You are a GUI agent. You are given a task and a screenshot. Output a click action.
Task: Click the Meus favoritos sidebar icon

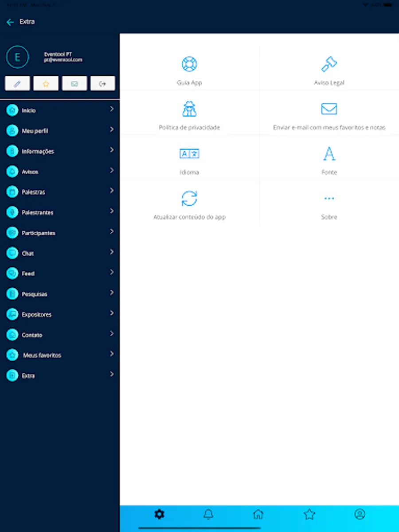(x=12, y=355)
